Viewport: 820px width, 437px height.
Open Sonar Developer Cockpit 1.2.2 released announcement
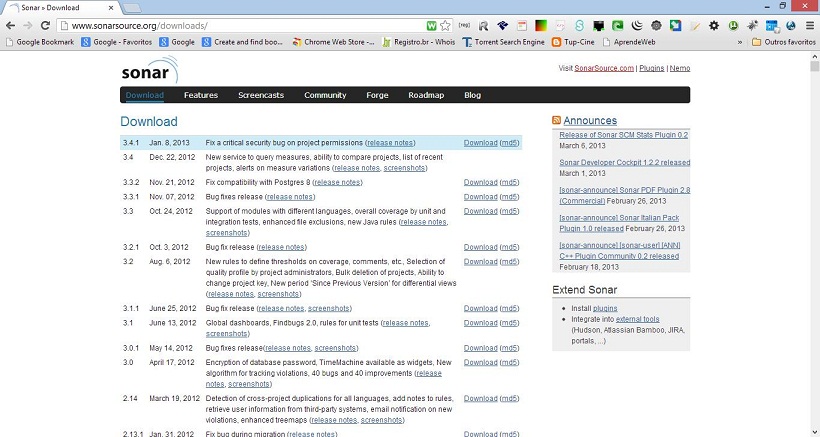(624, 163)
